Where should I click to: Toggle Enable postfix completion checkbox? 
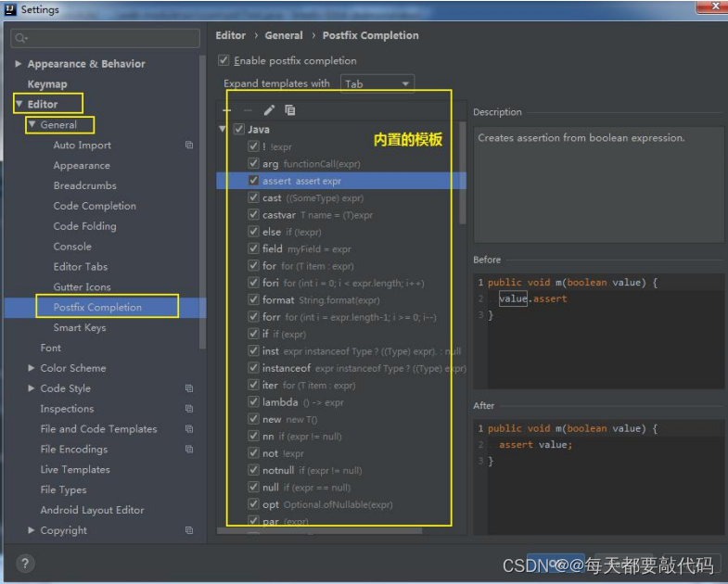click(224, 60)
